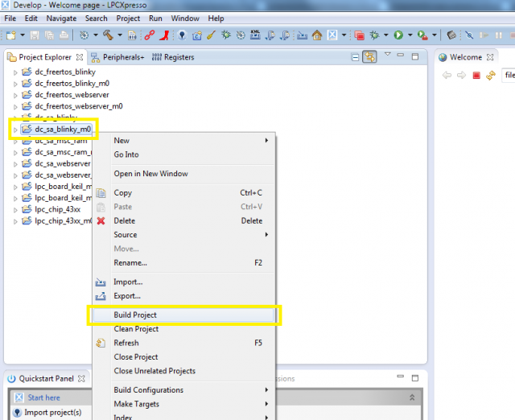Click the Forward arrow in Welcome browser
Screen dimensions: 515x420
(x=461, y=75)
